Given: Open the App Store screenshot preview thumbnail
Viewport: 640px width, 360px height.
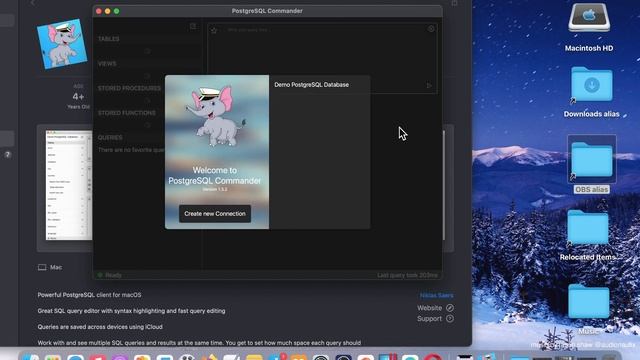Looking at the screenshot, I should (x=69, y=185).
